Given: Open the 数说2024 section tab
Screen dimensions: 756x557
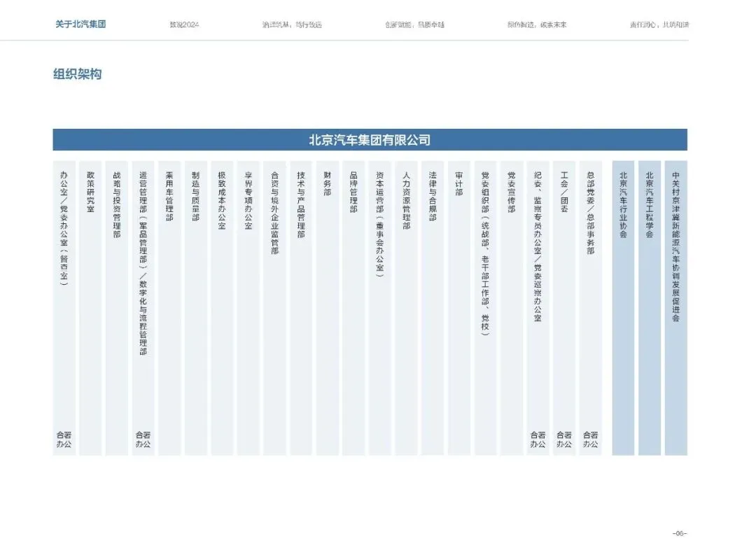Looking at the screenshot, I should 184,24.
